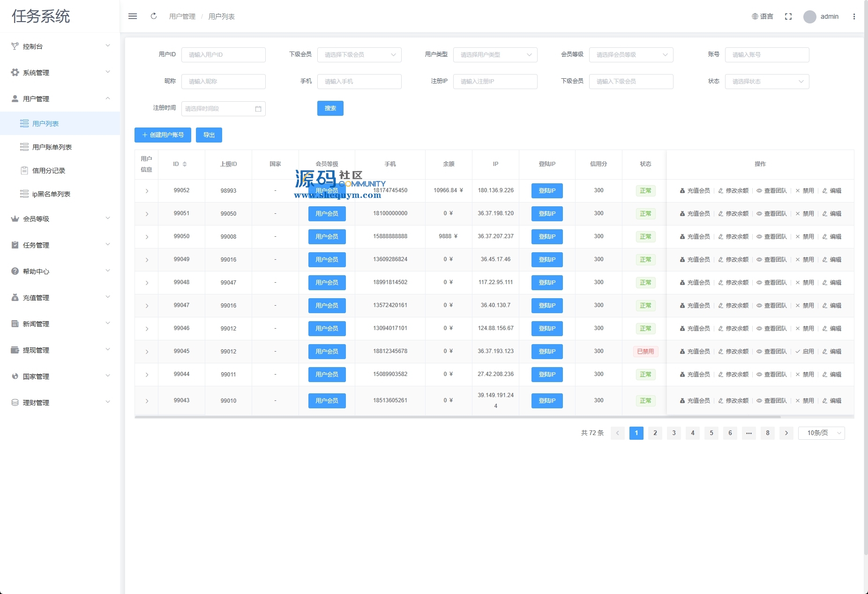Screen dimensions: 868x594
Task: Sort the table by ID column
Action: [x=184, y=164]
